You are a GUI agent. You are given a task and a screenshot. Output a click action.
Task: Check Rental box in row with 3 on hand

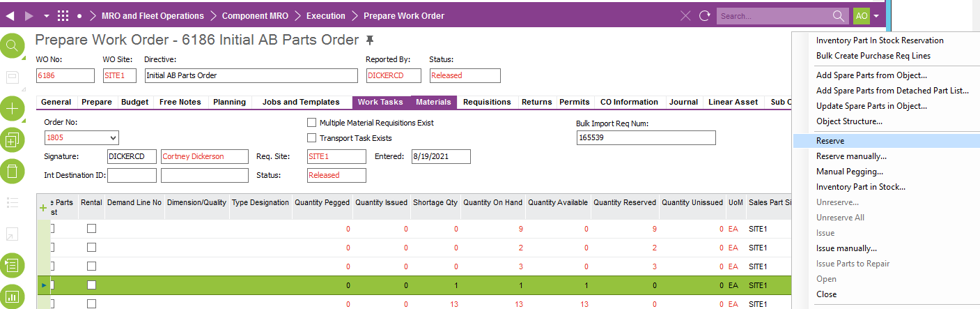tap(91, 266)
